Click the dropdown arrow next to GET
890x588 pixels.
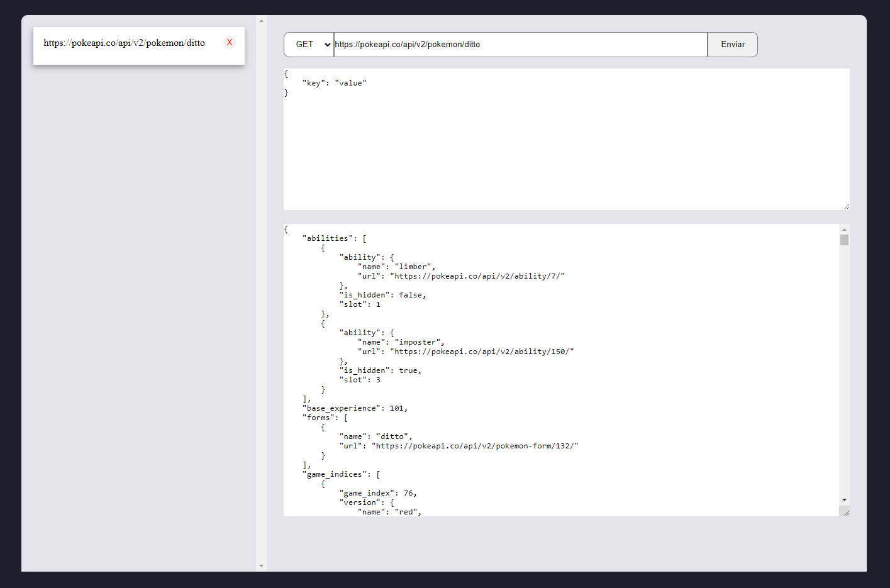[x=326, y=44]
